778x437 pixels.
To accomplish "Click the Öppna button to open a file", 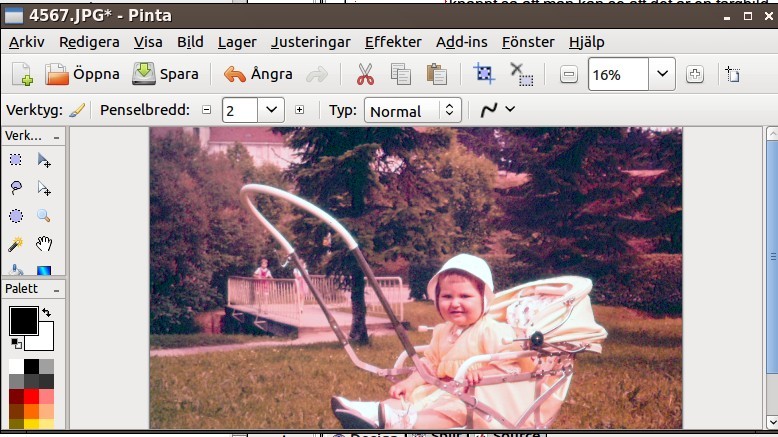I will click(82, 74).
